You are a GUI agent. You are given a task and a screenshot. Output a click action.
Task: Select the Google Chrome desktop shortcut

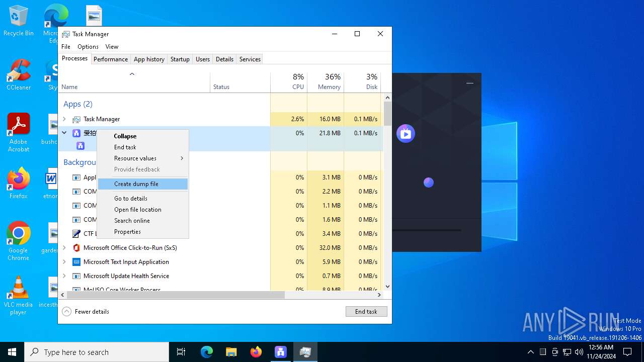(x=19, y=241)
